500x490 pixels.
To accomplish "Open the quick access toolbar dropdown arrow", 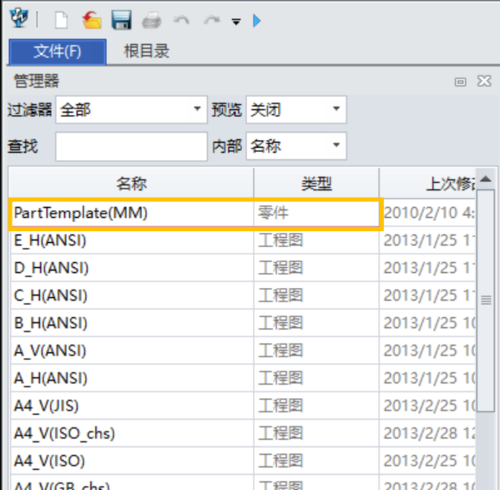I will [236, 22].
